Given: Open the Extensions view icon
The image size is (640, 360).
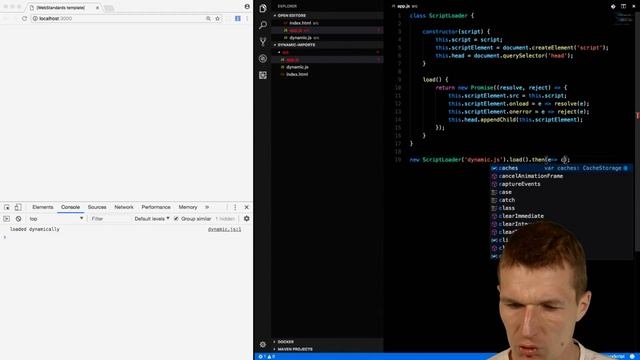Looking at the screenshot, I should tap(263, 75).
